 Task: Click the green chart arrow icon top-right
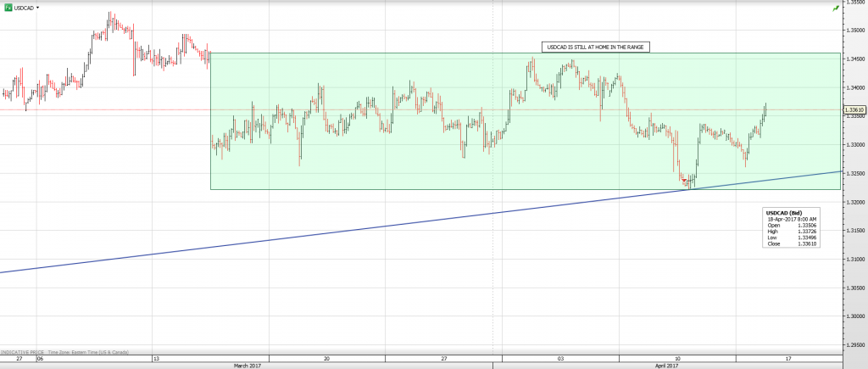point(835,8)
